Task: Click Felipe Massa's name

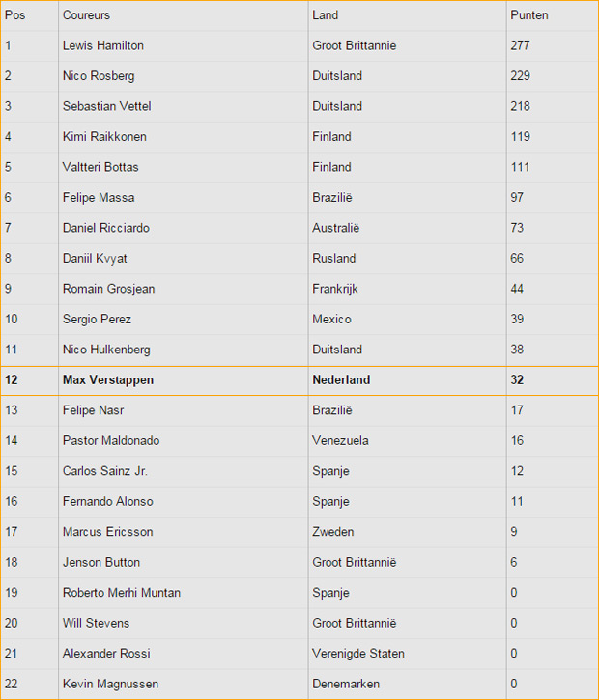Action: click(x=99, y=197)
